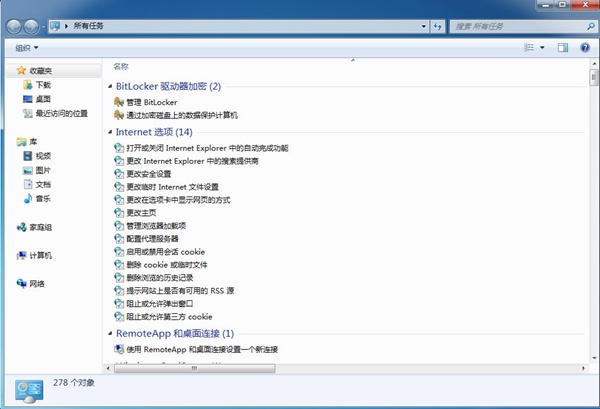Open help with the question mark icon
This screenshot has width=600, height=409.
pos(585,47)
